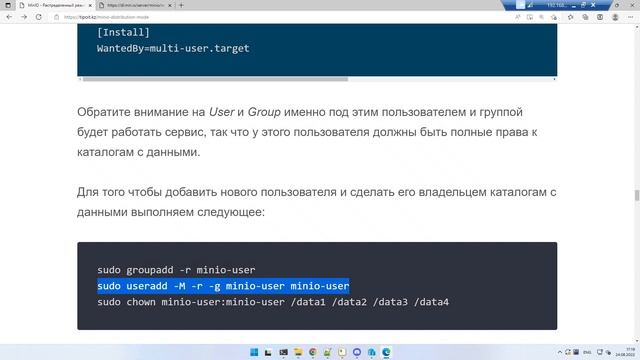Screen dimensions: 640x360
Task: Switch the ENG input language indicator
Action: 587,352
